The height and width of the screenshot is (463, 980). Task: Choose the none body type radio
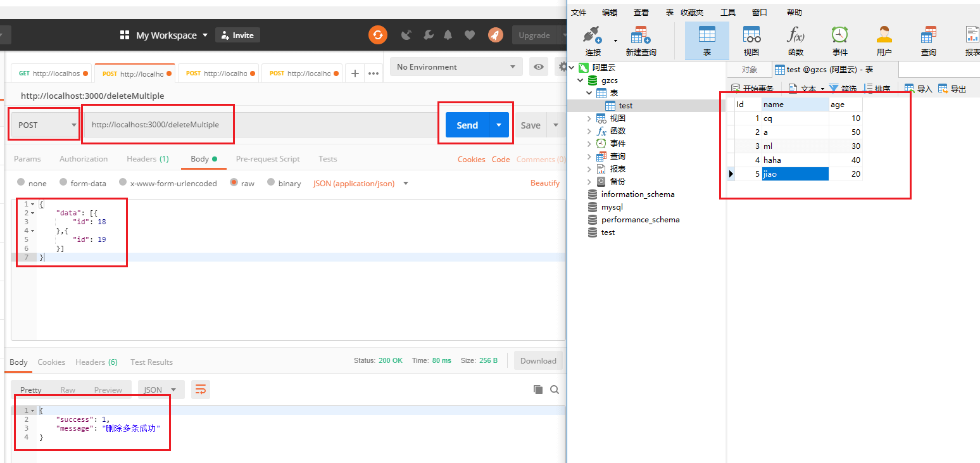21,182
